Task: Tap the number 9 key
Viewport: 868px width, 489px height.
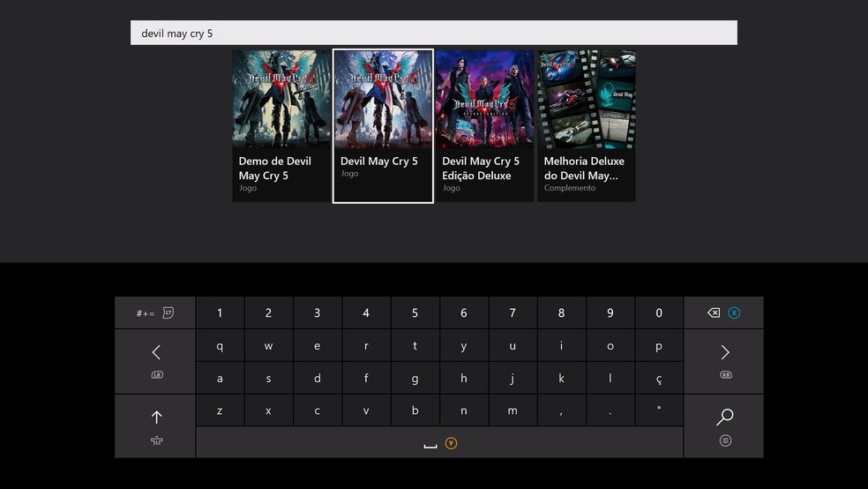Action: tap(610, 312)
